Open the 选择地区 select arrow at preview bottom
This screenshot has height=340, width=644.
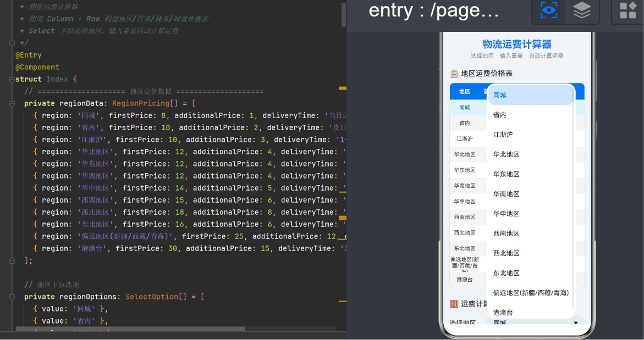(576, 323)
